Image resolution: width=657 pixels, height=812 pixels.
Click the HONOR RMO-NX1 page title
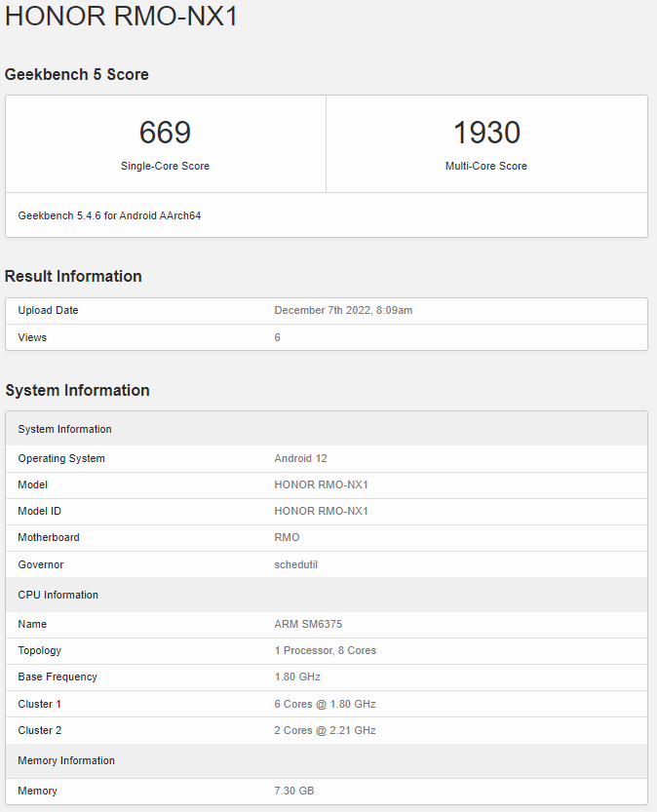coord(122,17)
